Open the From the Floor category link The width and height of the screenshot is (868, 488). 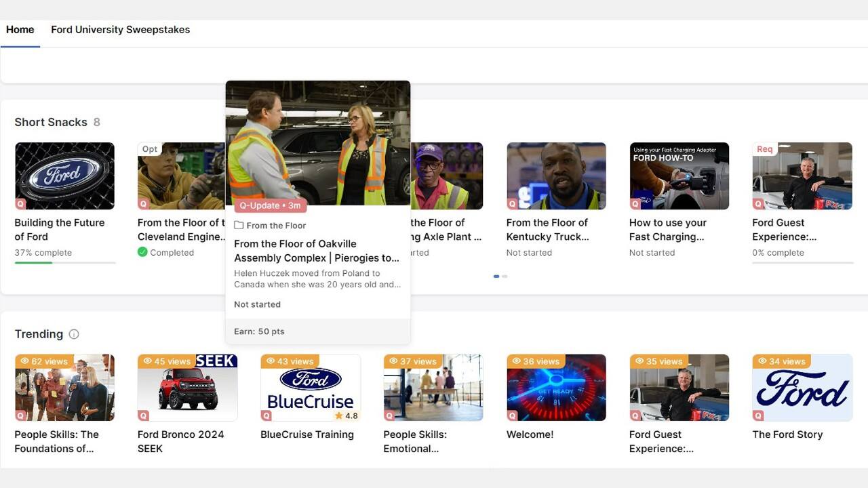276,226
